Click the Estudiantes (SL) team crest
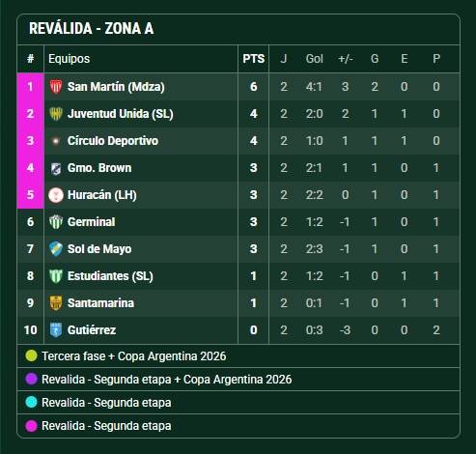 coord(56,276)
